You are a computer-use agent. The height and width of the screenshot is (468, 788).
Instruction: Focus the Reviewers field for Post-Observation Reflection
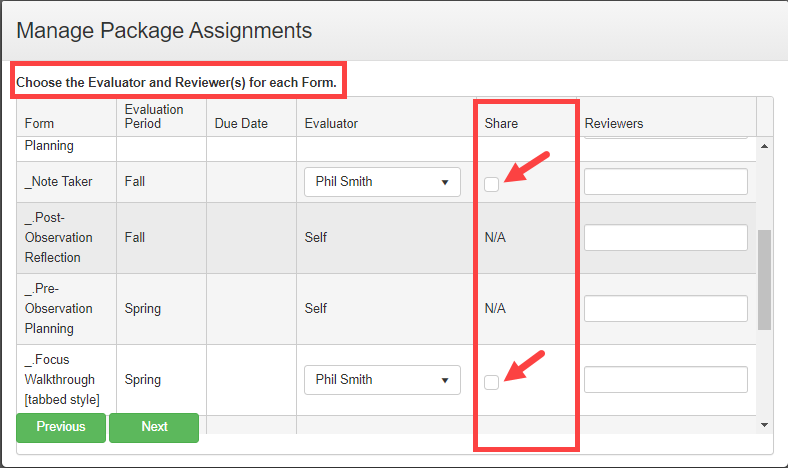(666, 238)
